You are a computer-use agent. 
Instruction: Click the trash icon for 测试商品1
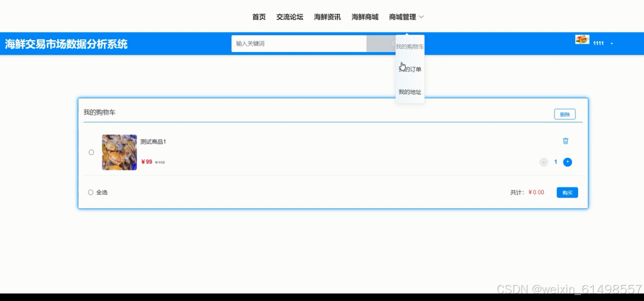pos(566,141)
